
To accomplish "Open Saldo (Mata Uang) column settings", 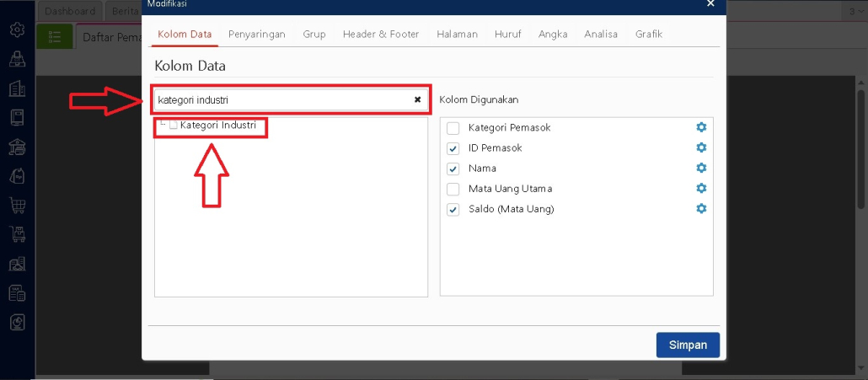I will (x=701, y=208).
